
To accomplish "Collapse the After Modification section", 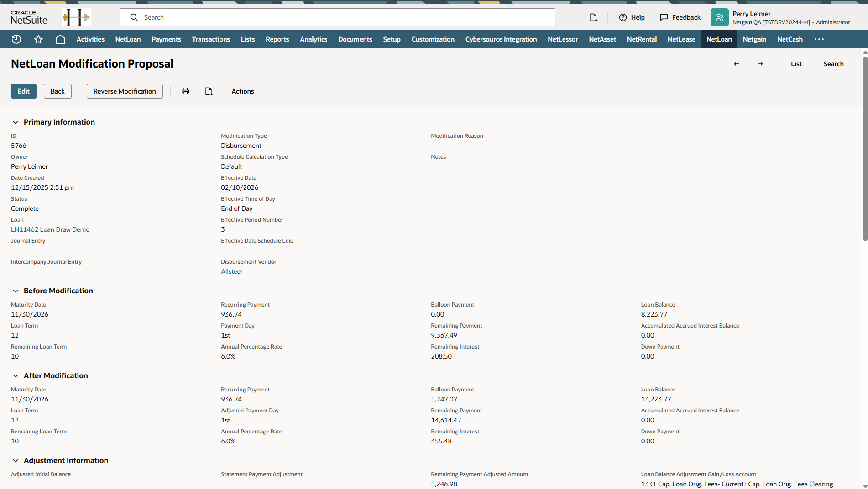I will pos(16,376).
